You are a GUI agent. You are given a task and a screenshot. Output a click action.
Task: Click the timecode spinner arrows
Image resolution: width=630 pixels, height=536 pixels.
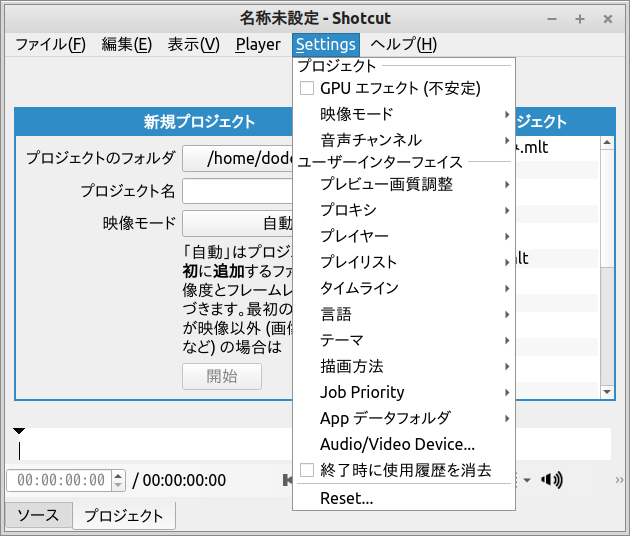pyautogui.click(x=118, y=480)
